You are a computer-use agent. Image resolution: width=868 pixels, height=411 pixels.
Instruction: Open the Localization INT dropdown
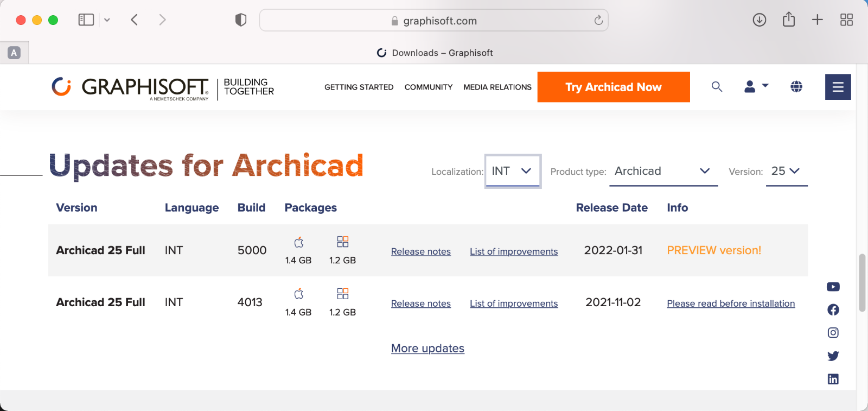point(513,171)
